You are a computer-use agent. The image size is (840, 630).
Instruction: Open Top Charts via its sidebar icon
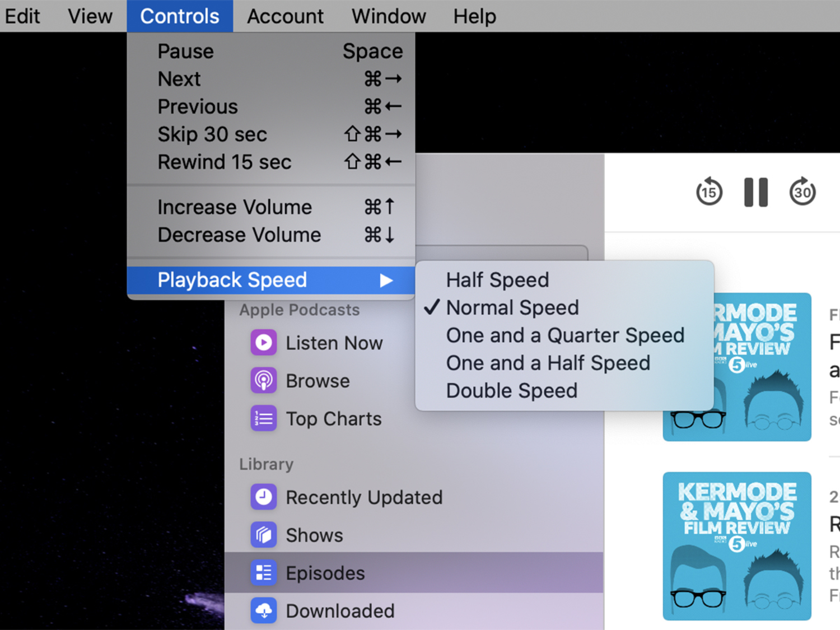(263, 418)
